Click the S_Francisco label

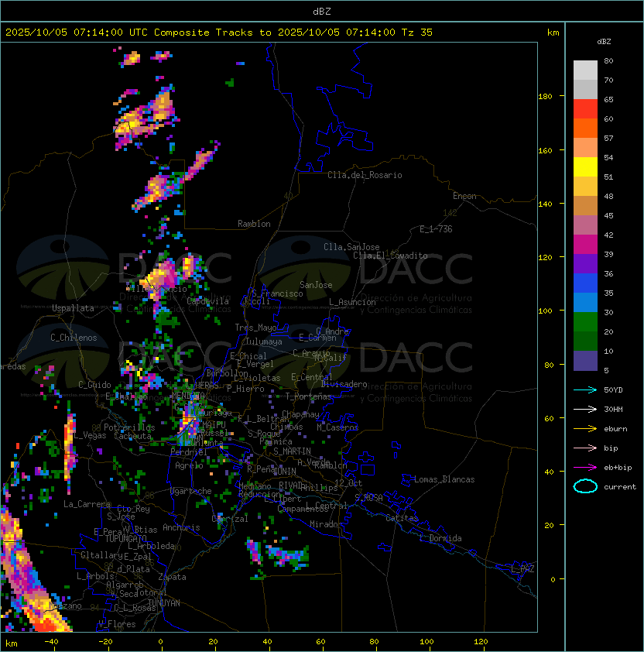(x=277, y=293)
